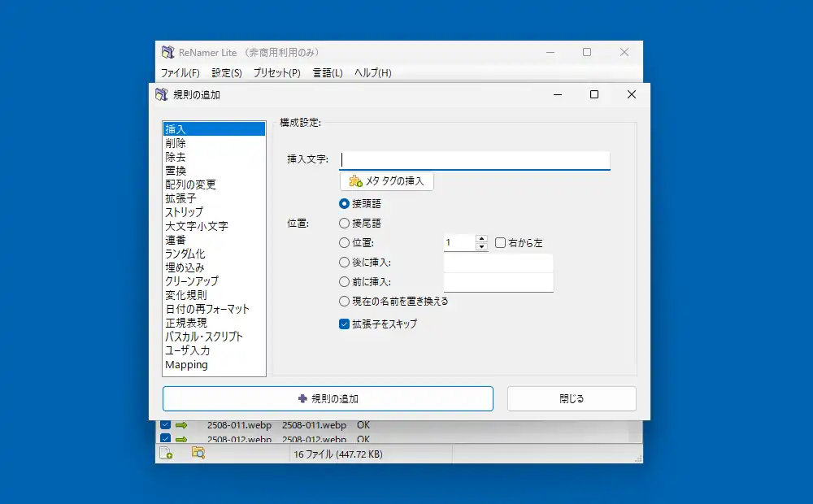Increase position value with up stepper arrow
813x504 pixels.
(481, 239)
